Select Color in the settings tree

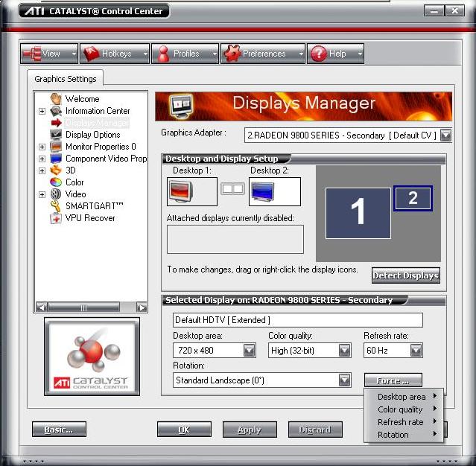click(x=74, y=182)
